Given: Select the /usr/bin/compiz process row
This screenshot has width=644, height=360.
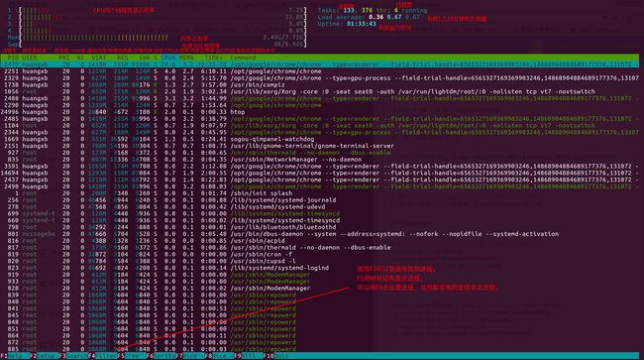Looking at the screenshot, I should [x=320, y=84].
